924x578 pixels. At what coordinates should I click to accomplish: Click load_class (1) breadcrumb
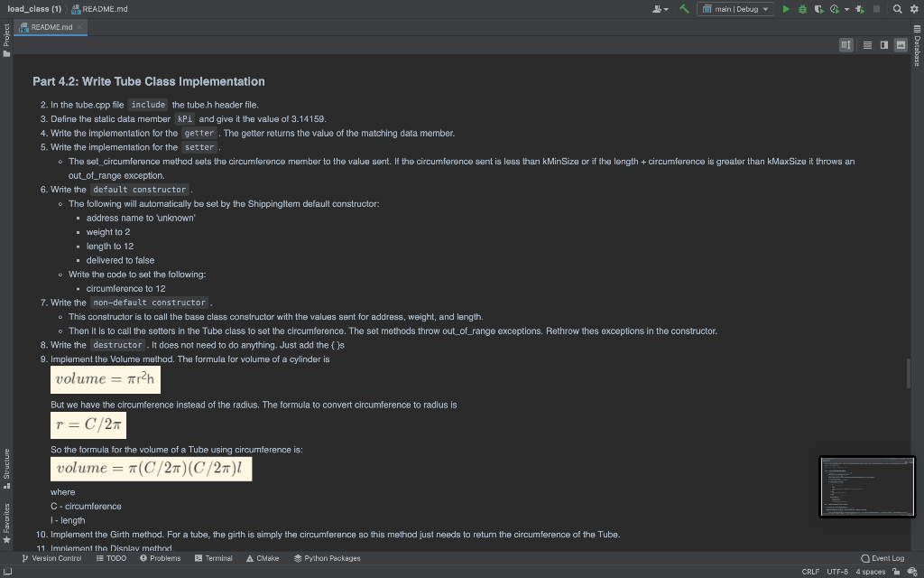point(34,9)
